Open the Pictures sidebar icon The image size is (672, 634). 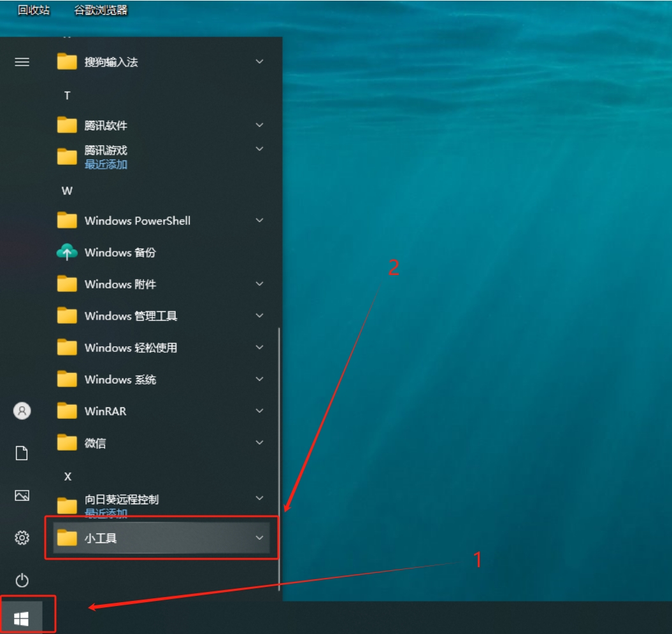pos(22,496)
